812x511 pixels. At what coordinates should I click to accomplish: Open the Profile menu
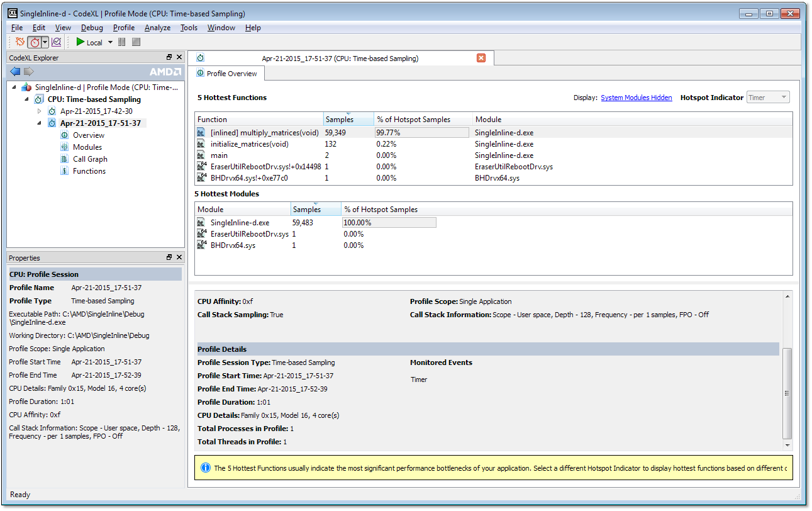[x=124, y=28]
